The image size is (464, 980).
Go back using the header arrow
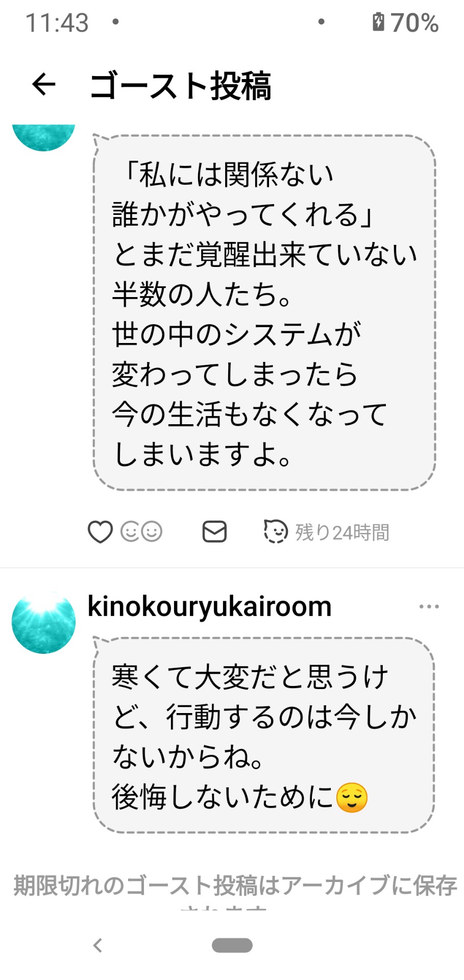44,84
